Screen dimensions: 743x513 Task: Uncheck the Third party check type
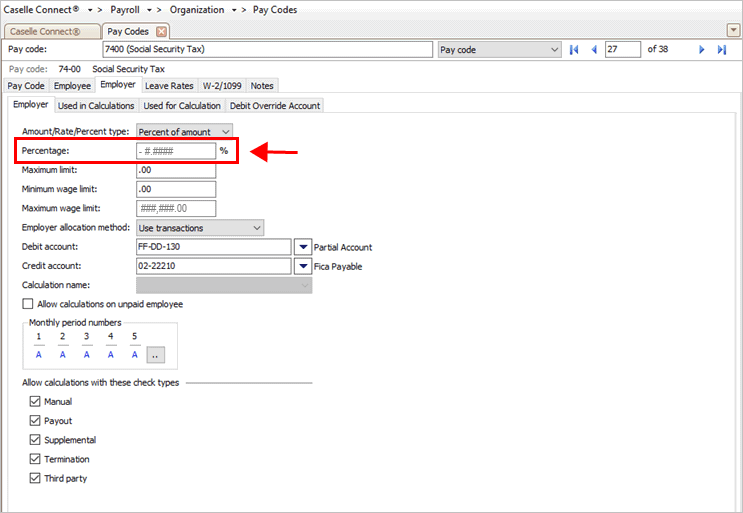35,478
